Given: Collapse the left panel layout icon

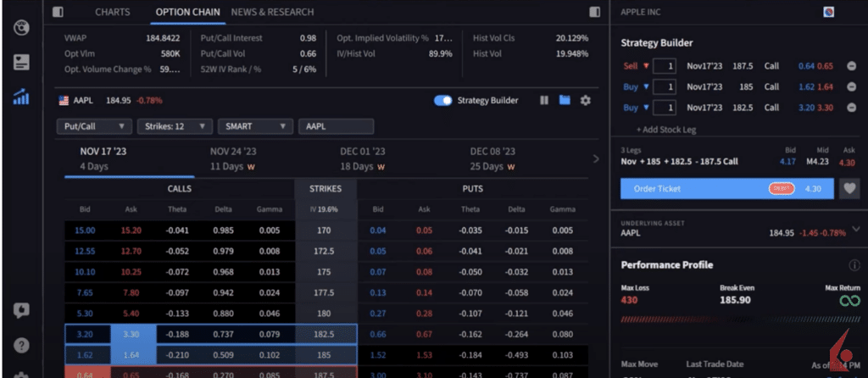Looking at the screenshot, I should [x=58, y=12].
